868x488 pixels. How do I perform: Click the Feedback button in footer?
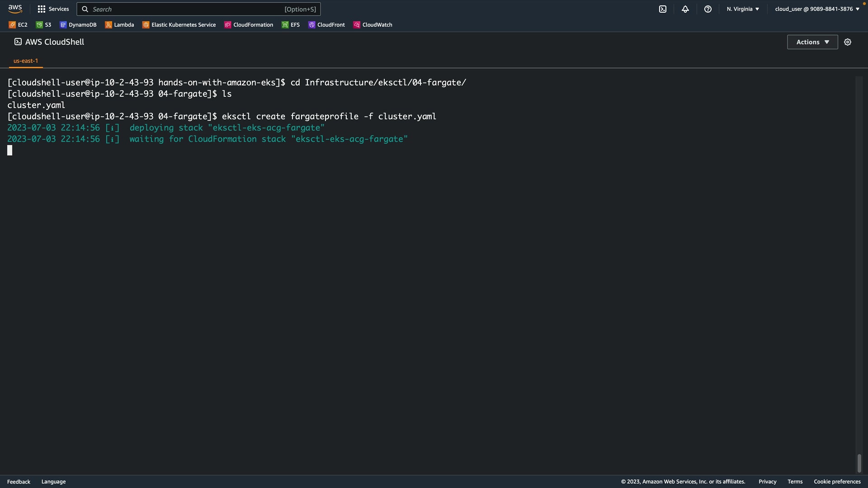click(x=19, y=482)
